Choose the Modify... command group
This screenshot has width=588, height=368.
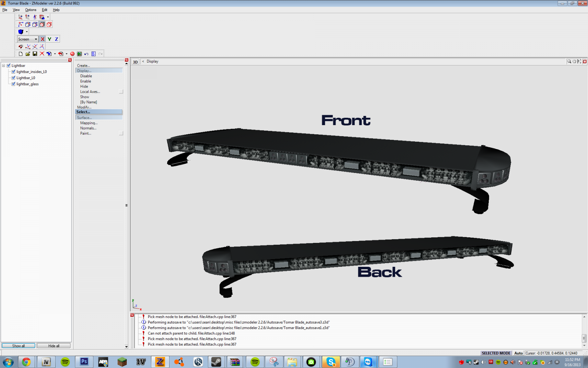coord(84,107)
